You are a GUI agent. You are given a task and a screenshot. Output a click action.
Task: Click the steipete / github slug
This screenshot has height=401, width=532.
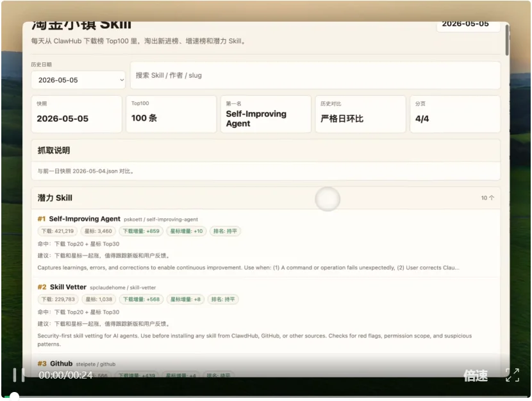[96, 364]
